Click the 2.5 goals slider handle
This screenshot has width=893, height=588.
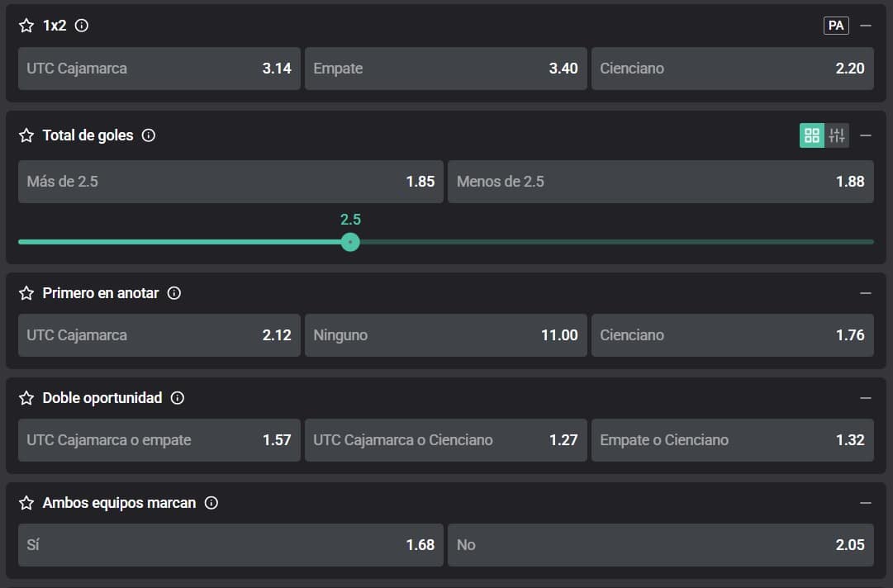[350, 242]
